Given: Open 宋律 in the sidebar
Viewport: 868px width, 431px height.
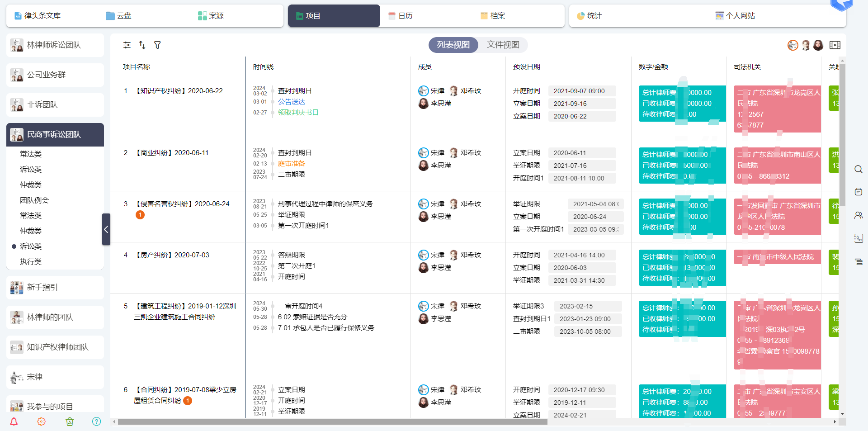Looking at the screenshot, I should pos(55,377).
